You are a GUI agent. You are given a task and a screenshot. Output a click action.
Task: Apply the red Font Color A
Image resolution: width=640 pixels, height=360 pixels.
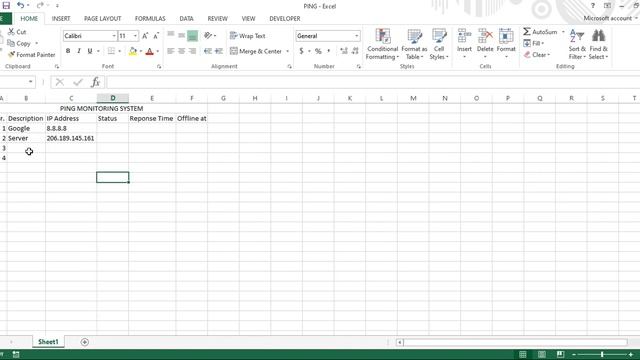click(149, 51)
